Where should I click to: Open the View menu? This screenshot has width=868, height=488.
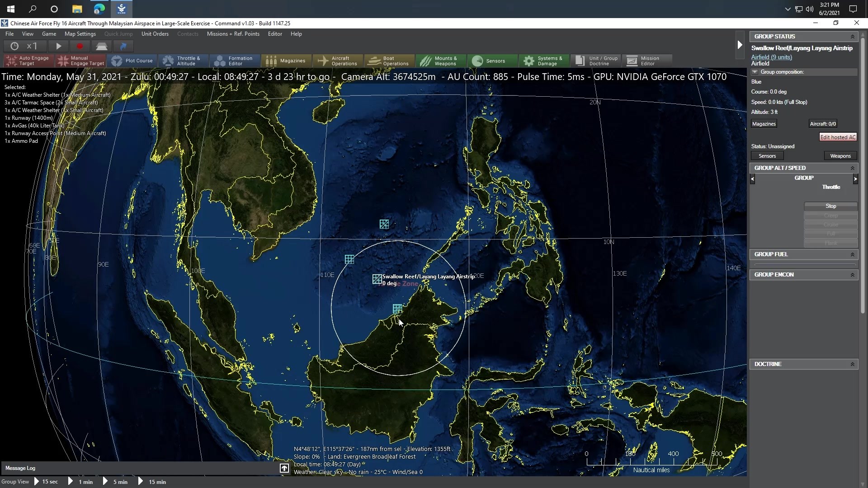click(28, 34)
